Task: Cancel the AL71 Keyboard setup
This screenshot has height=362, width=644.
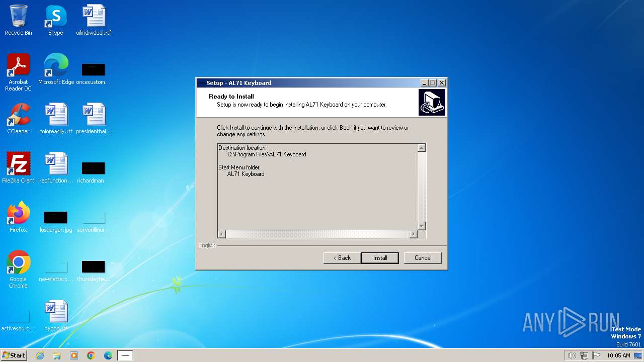Action: [423, 258]
